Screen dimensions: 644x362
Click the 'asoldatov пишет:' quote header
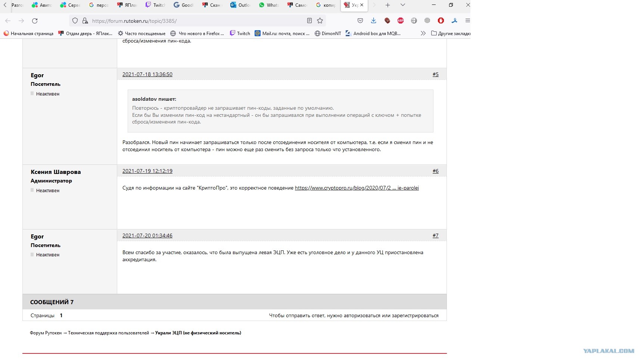click(x=154, y=99)
